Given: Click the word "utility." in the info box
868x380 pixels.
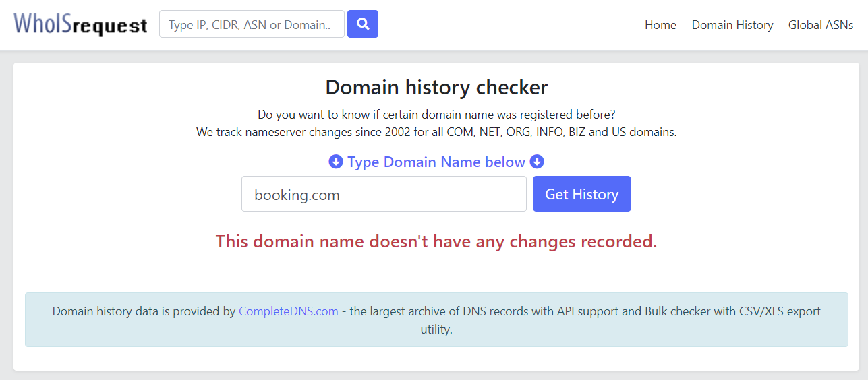Looking at the screenshot, I should [x=436, y=329].
